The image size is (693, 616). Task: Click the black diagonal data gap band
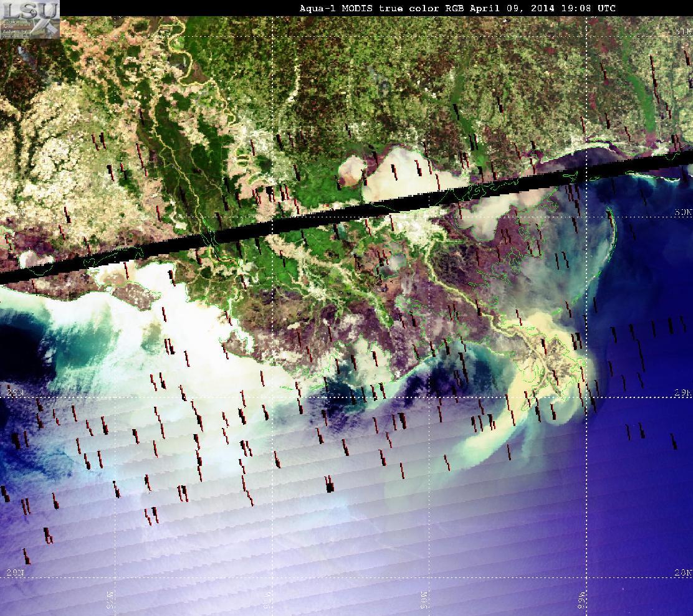pos(346,217)
